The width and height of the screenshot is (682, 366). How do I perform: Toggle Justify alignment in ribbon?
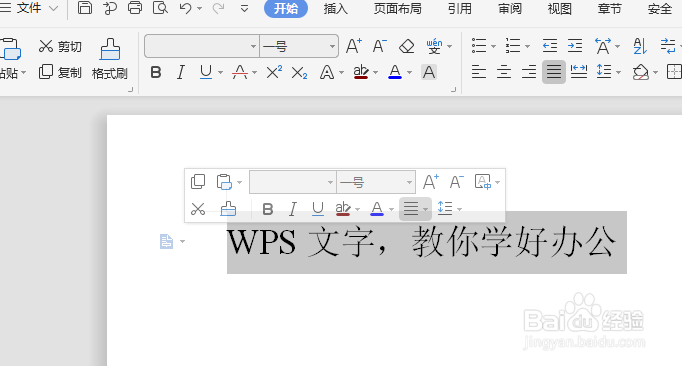tap(554, 72)
